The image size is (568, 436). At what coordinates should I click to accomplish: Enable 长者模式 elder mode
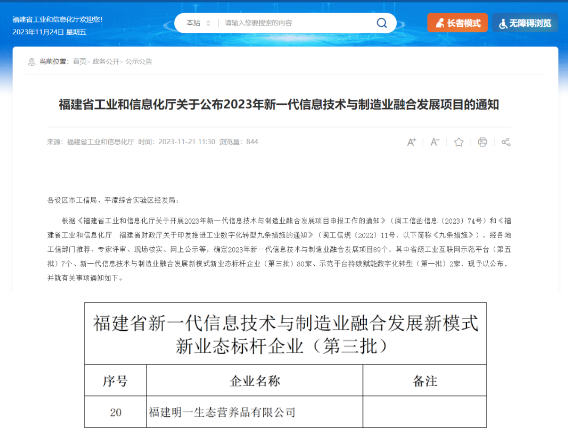pos(458,23)
